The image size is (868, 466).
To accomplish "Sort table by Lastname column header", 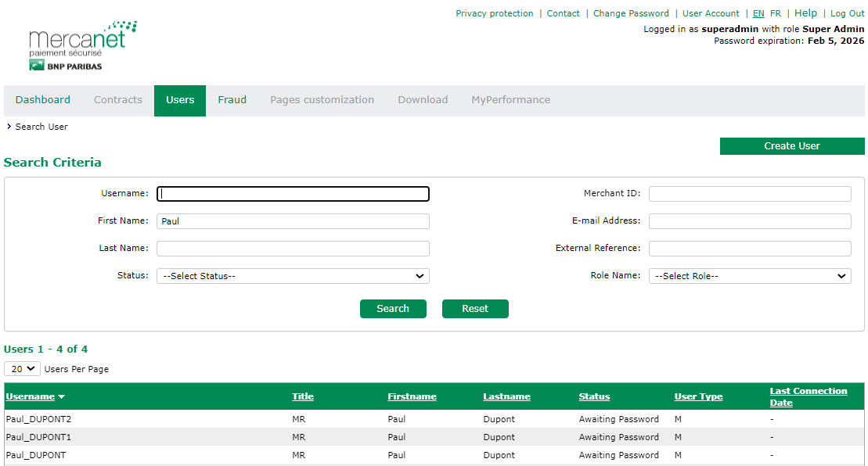I will (506, 397).
